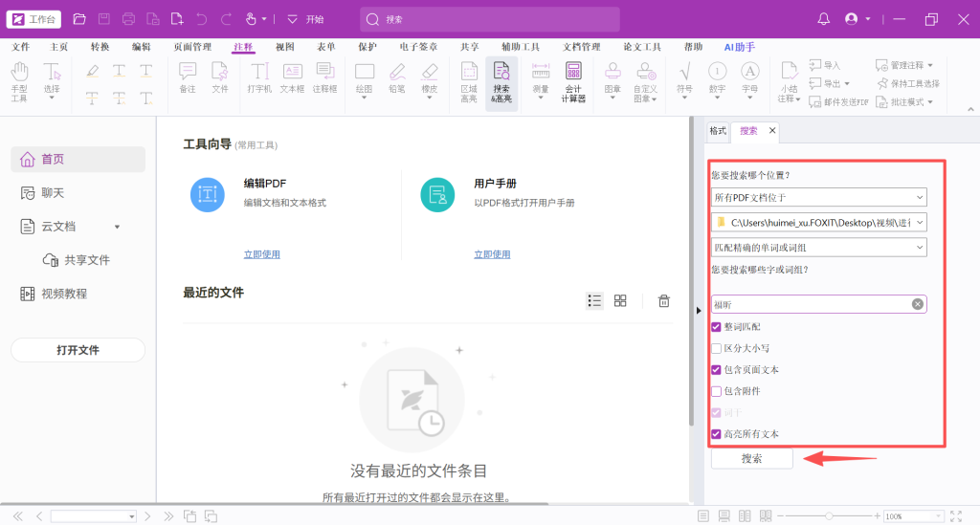Image resolution: width=980 pixels, height=525 pixels.
Task: Click the notification bell icon
Action: coord(824,19)
